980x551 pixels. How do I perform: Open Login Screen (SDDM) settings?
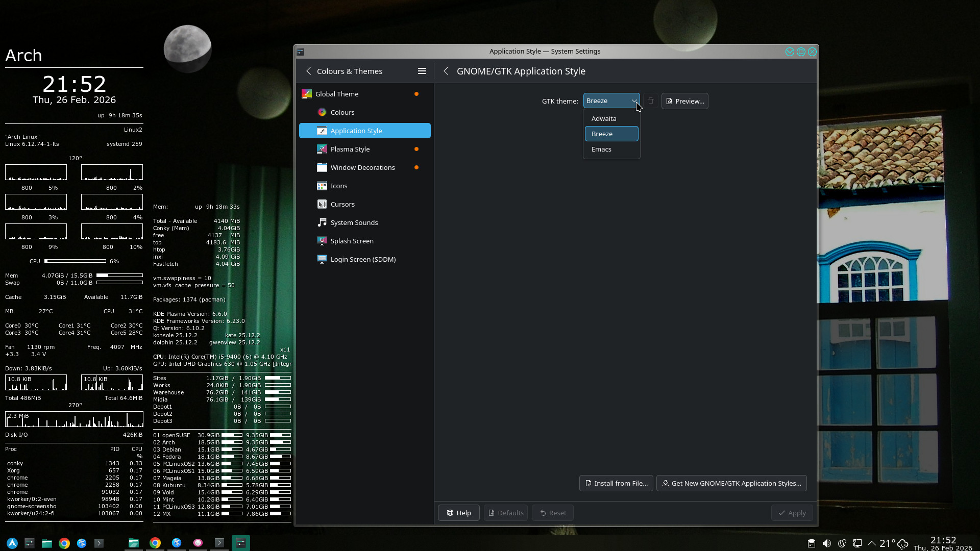[x=363, y=260]
